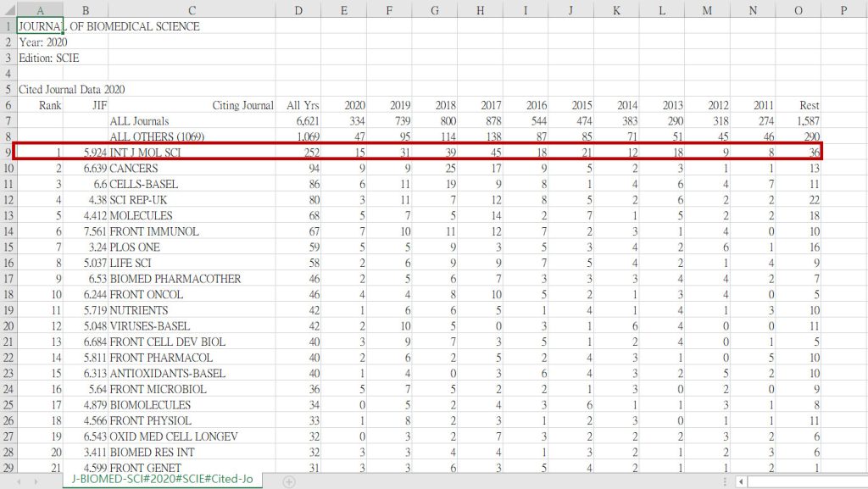The height and width of the screenshot is (489, 868).
Task: Select the 'Edition: SCIE' cell
Action: tap(40, 58)
